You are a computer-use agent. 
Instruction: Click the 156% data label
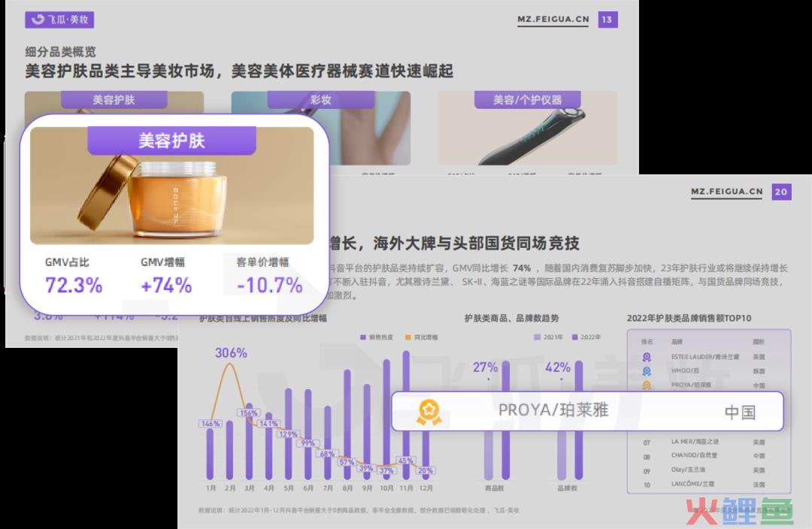249,413
